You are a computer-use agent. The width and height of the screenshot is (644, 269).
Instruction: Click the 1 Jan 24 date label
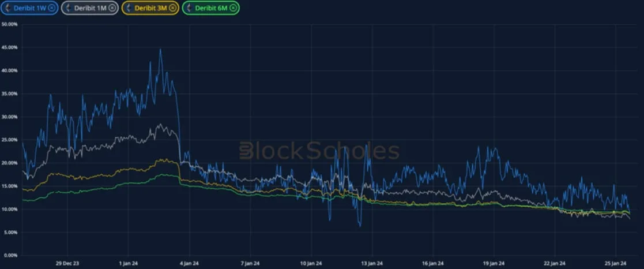(x=129, y=263)
